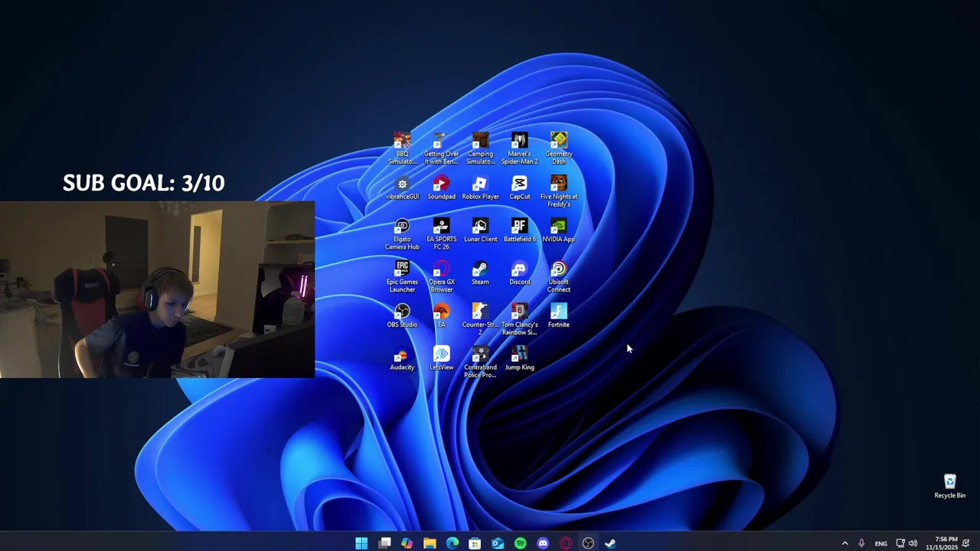Expand the hidden system tray icons
Viewport: 980px width, 551px height.
(844, 543)
